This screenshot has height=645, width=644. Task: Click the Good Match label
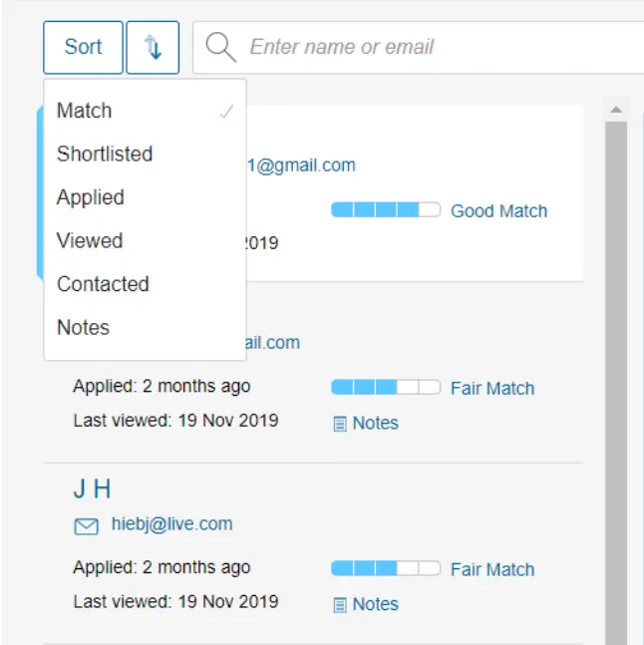point(498,211)
